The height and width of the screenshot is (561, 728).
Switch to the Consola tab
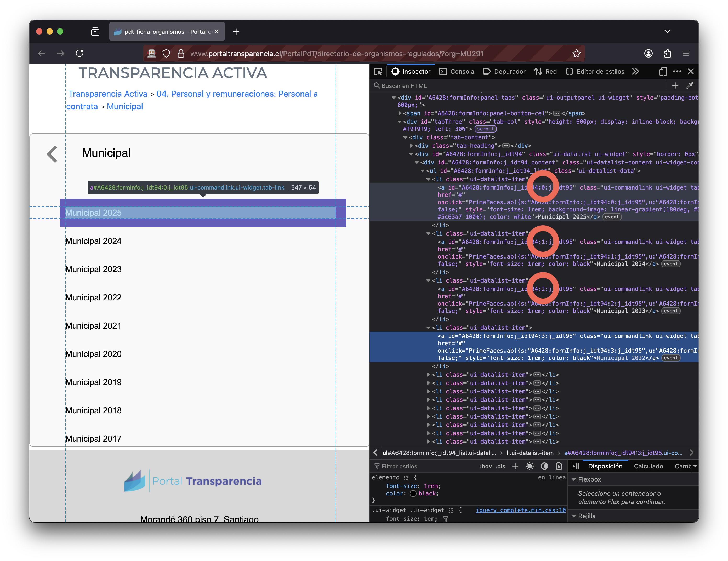click(457, 72)
